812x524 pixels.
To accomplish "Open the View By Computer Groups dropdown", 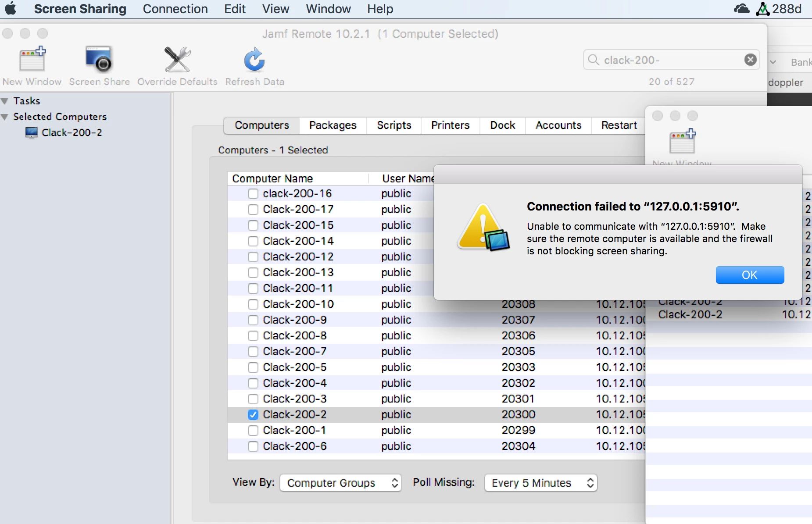I will [341, 483].
